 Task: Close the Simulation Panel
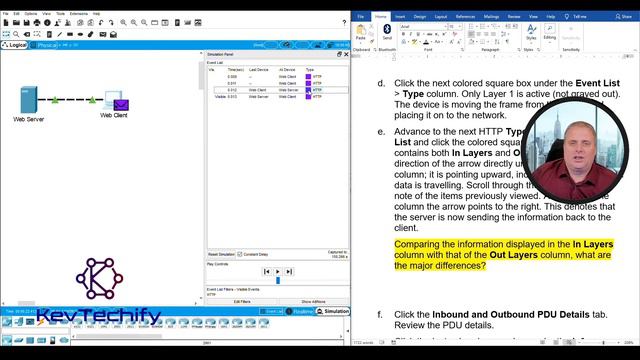coord(346,54)
